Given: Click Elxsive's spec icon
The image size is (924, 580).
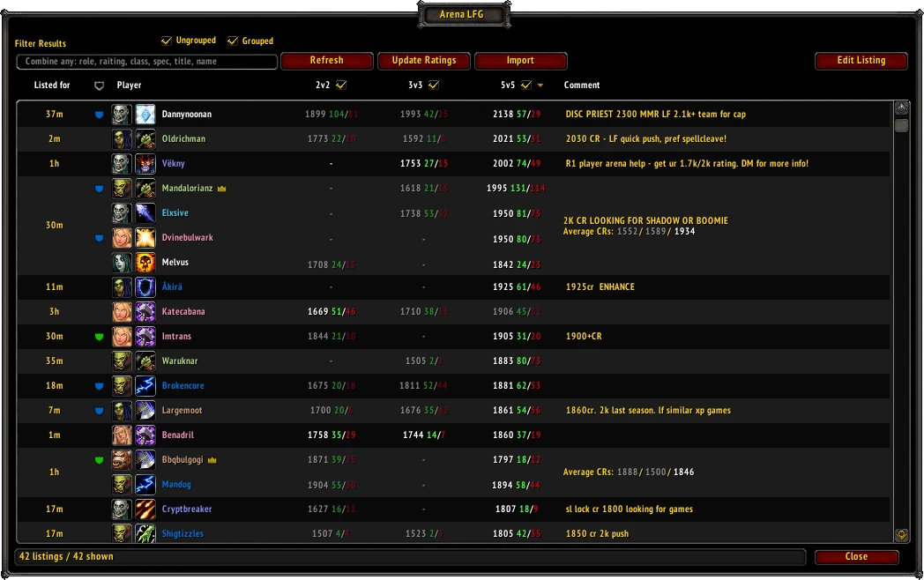Looking at the screenshot, I should (145, 213).
